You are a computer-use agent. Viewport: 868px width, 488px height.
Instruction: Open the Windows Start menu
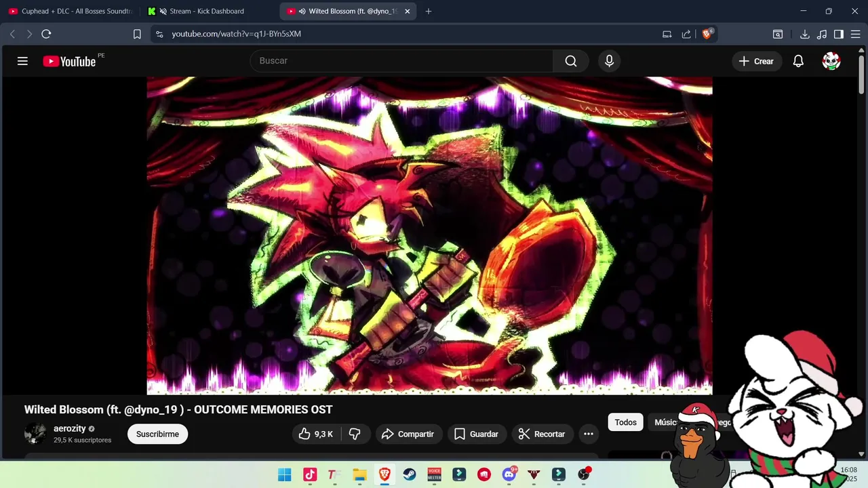pyautogui.click(x=284, y=474)
